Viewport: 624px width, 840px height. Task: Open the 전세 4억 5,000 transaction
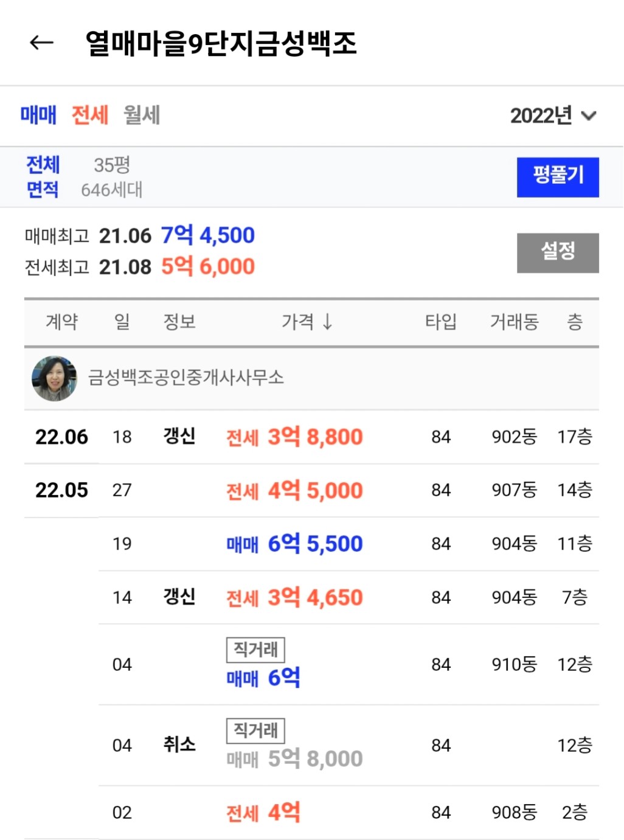(x=294, y=490)
